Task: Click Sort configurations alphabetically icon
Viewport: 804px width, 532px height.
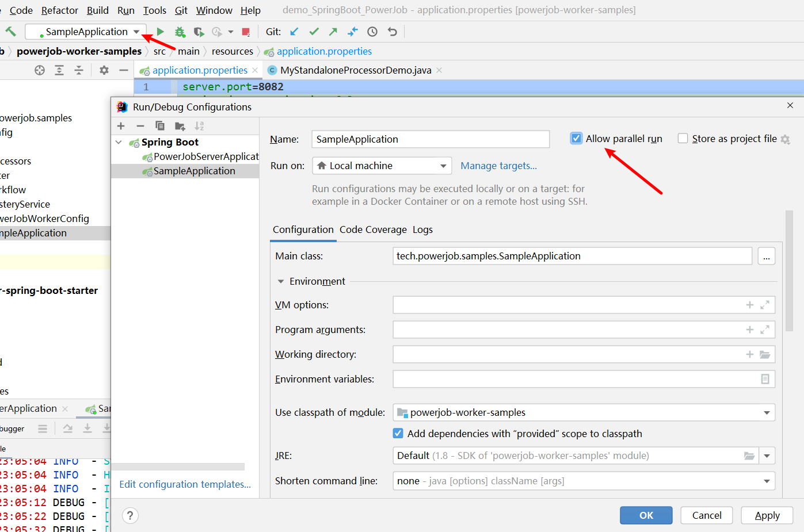Action: pyautogui.click(x=199, y=126)
